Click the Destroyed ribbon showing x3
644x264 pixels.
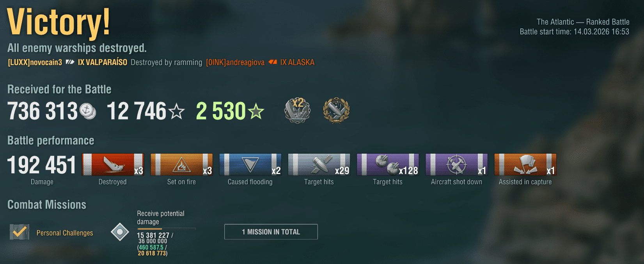[113, 165]
